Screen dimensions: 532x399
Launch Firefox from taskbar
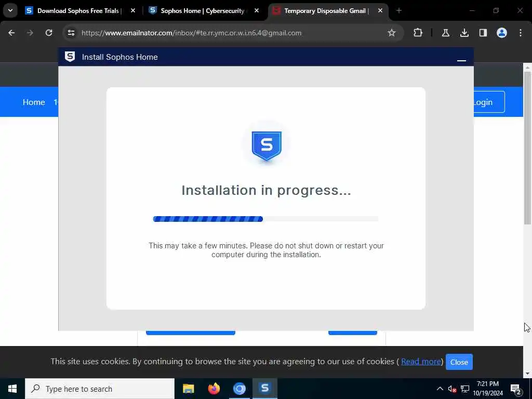coord(214,389)
